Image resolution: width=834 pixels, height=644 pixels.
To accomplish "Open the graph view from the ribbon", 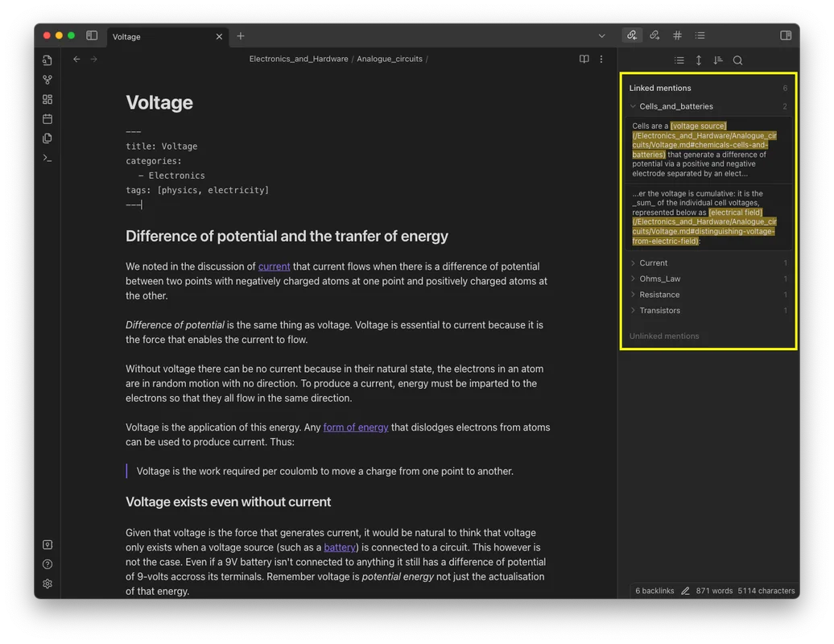I will click(x=47, y=80).
